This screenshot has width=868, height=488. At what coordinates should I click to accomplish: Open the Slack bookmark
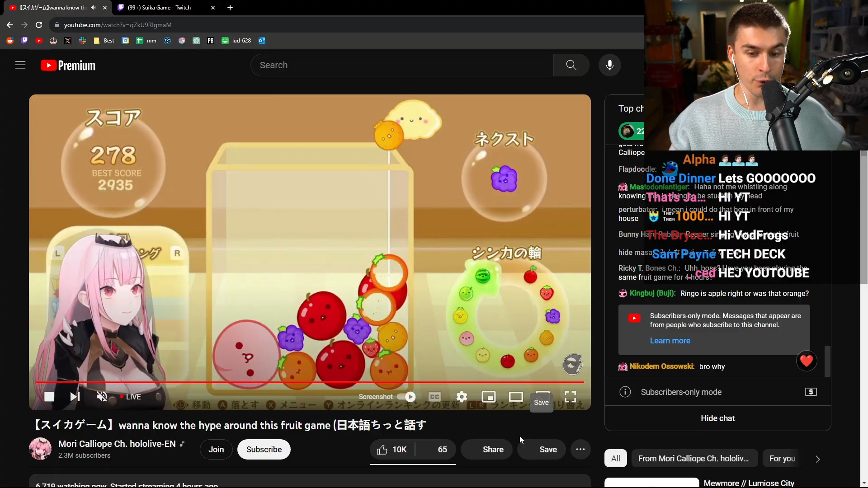click(82, 41)
